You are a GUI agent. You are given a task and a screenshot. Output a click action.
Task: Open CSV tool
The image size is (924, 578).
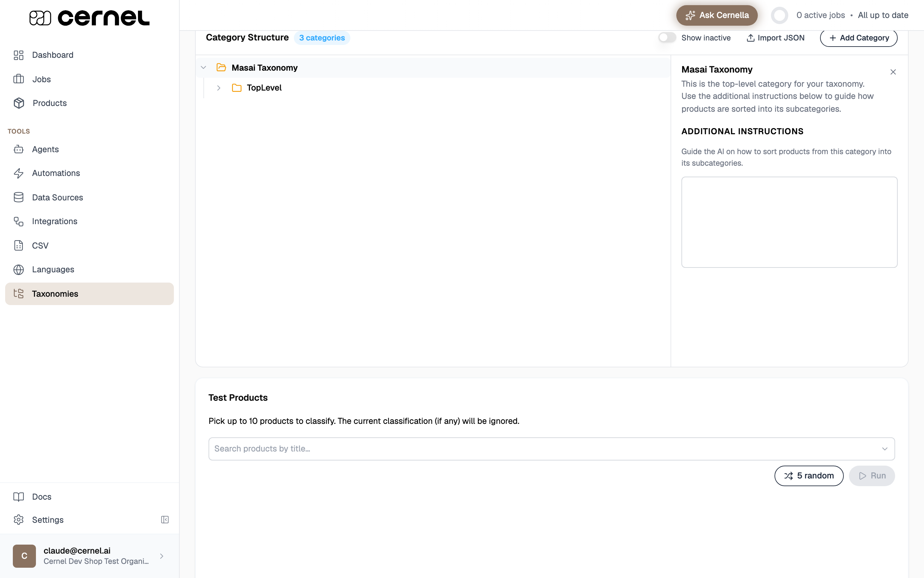click(x=89, y=245)
